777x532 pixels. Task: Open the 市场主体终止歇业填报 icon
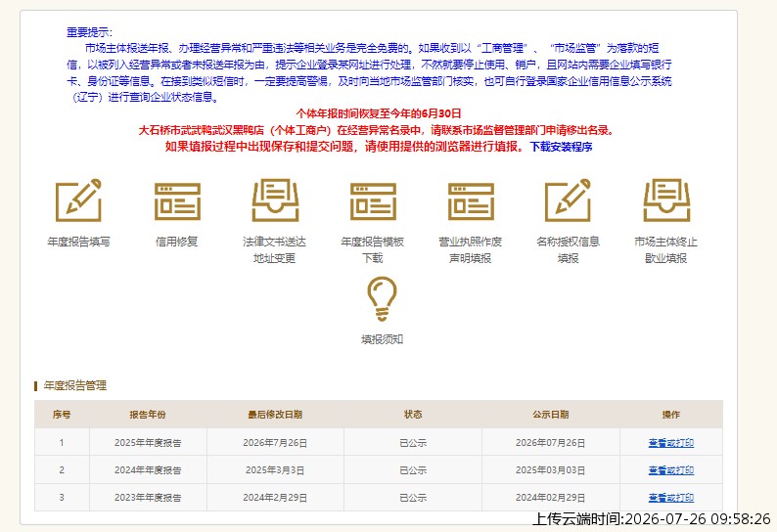coord(666,199)
